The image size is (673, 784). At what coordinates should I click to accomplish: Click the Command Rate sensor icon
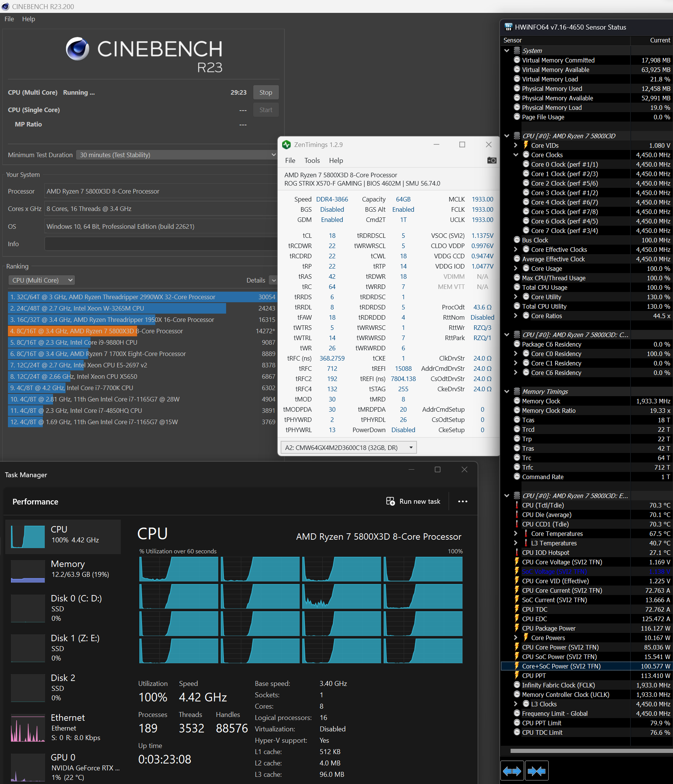pyautogui.click(x=517, y=476)
